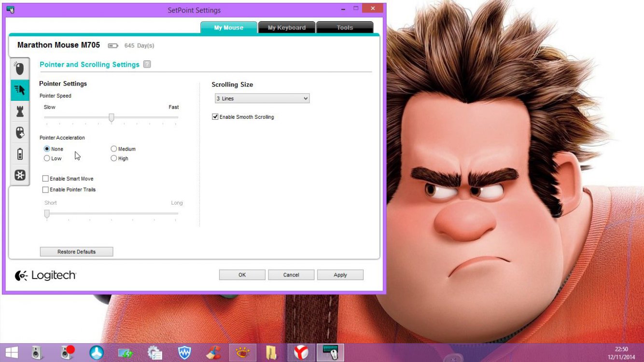644x362 pixels.
Task: Switch to the My Keyboard tab
Action: click(x=287, y=28)
